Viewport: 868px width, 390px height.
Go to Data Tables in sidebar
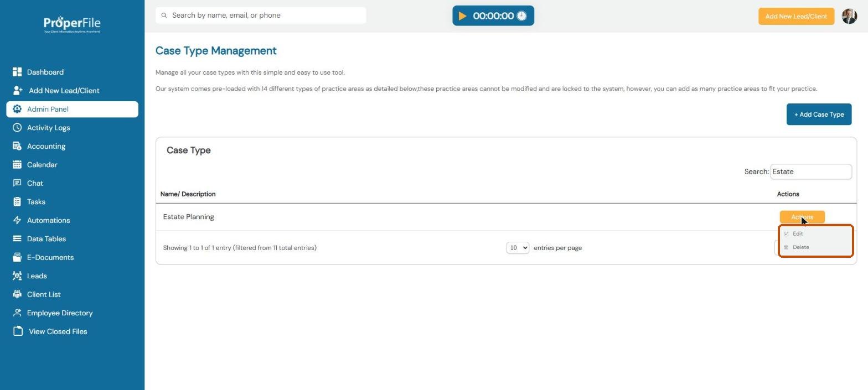[46, 239]
